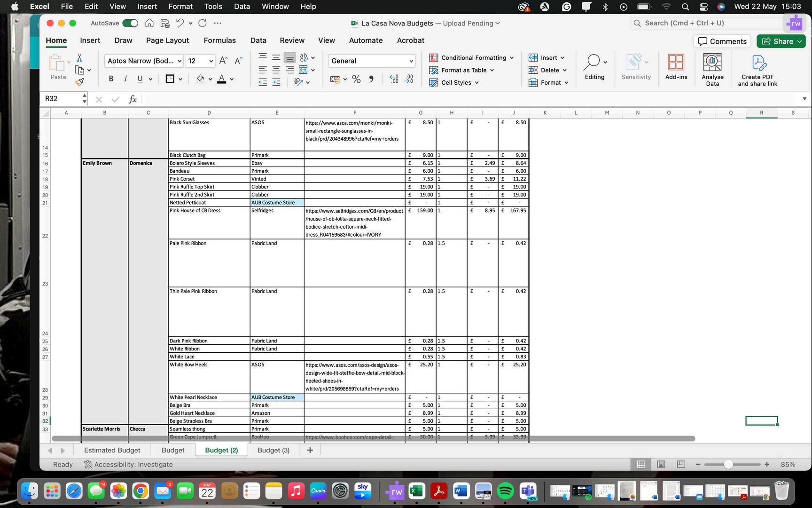Expand Cell Styles gallery

[x=454, y=82]
